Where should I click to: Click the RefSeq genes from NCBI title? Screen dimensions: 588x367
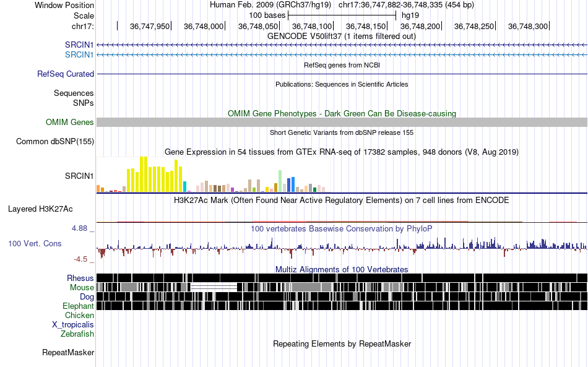(x=342, y=65)
